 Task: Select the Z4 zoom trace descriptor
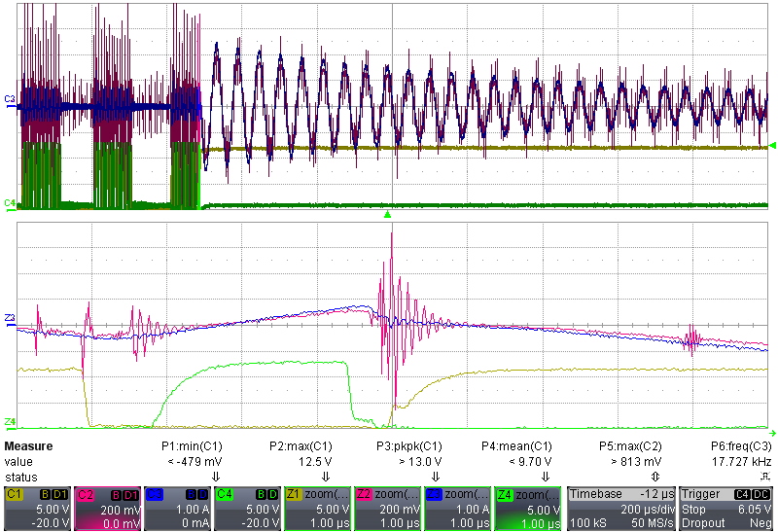click(527, 509)
